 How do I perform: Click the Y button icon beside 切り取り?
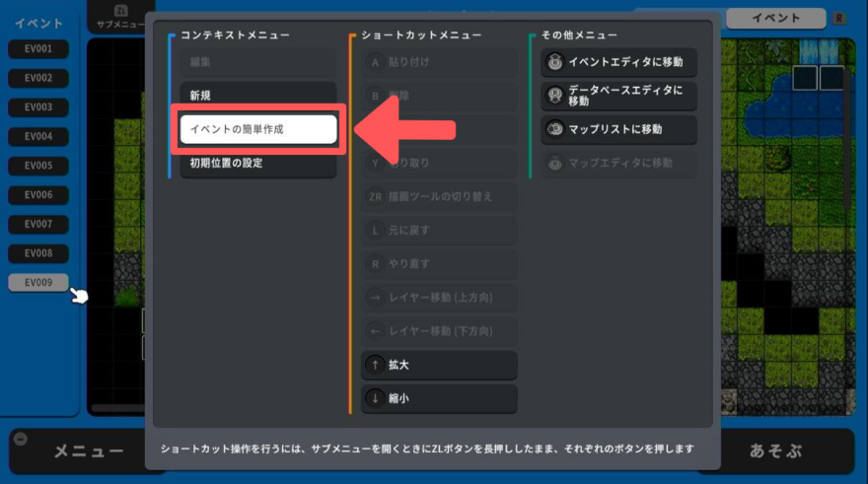click(376, 164)
